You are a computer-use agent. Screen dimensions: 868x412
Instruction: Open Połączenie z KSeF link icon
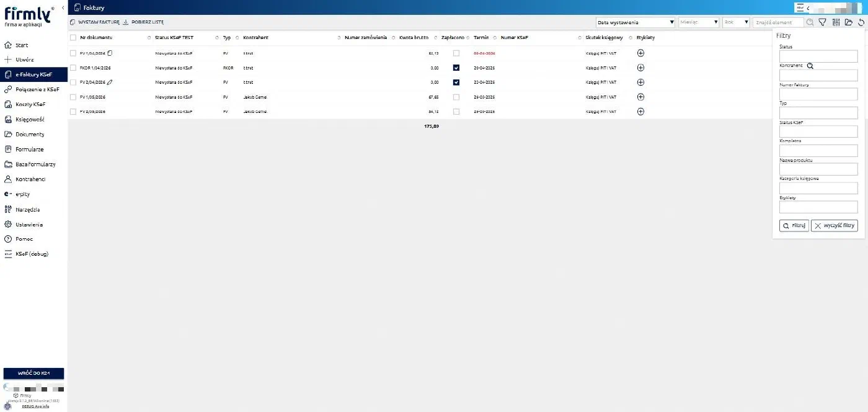click(x=8, y=89)
